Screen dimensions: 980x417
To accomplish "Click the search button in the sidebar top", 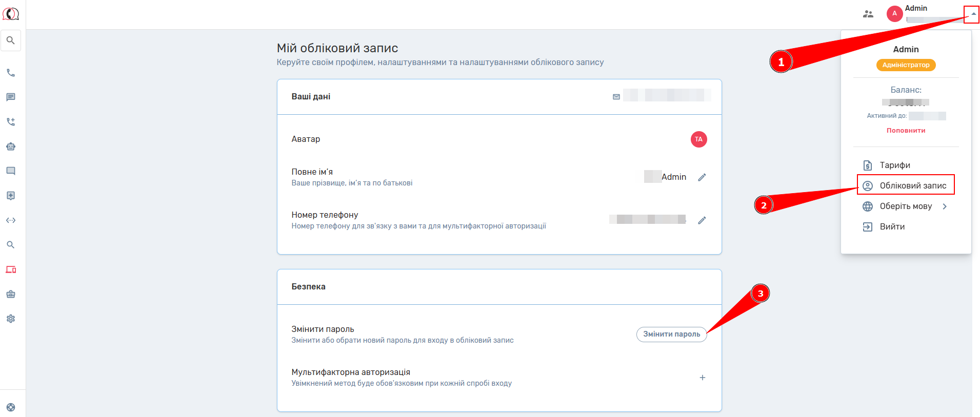I will pos(11,40).
